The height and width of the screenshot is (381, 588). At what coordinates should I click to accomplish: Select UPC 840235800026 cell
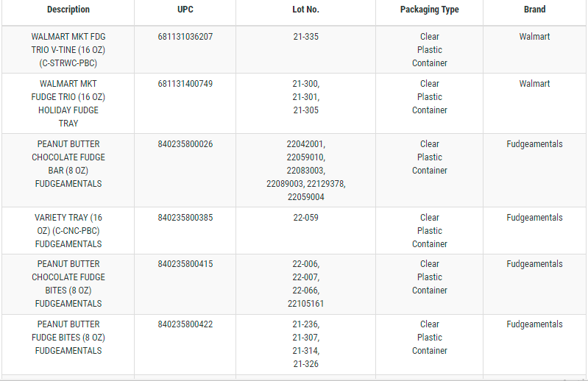185,144
